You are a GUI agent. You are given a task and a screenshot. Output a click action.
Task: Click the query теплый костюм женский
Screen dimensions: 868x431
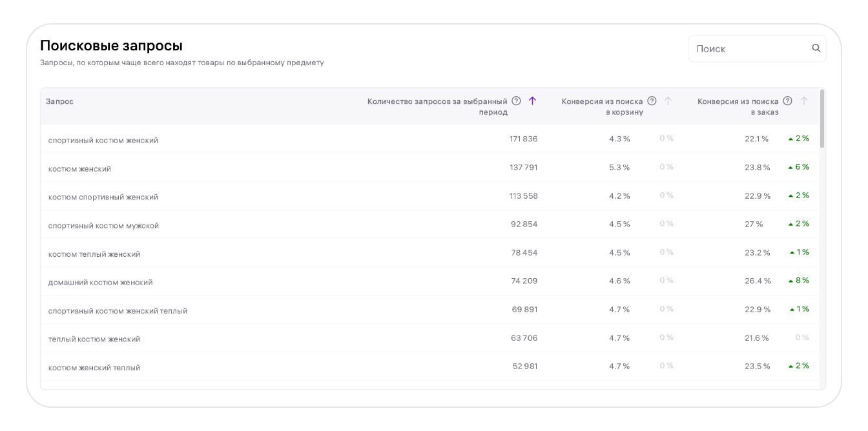pyautogui.click(x=94, y=339)
